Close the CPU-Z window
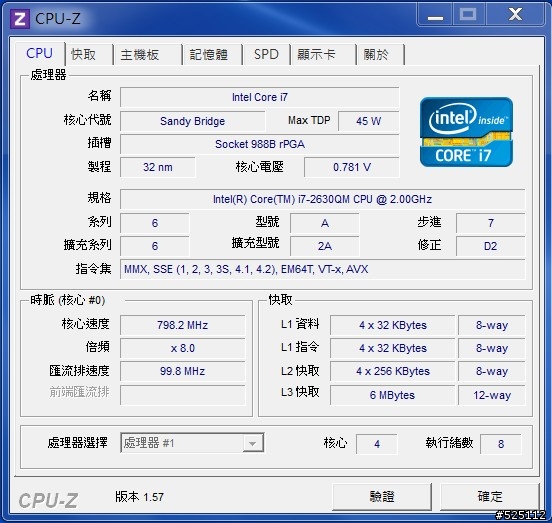This screenshot has height=523, width=552. 515,15
